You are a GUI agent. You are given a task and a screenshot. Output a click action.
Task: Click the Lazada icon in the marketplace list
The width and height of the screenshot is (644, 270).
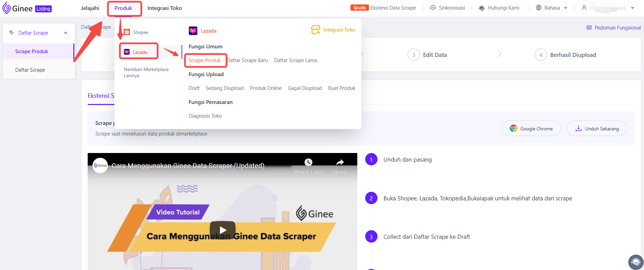tap(127, 52)
